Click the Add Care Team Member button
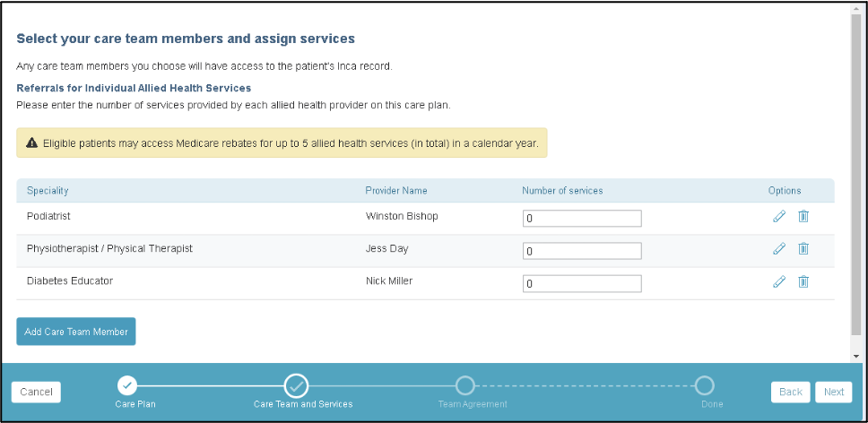 76,332
